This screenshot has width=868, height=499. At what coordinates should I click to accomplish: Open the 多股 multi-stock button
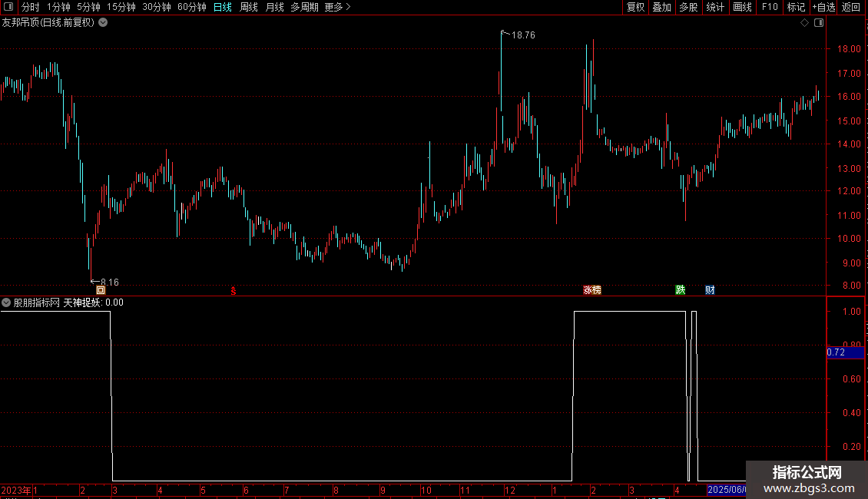(688, 7)
